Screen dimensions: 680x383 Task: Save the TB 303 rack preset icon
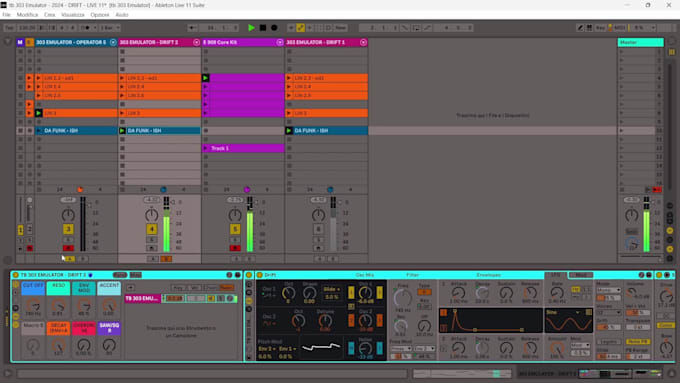(238, 275)
